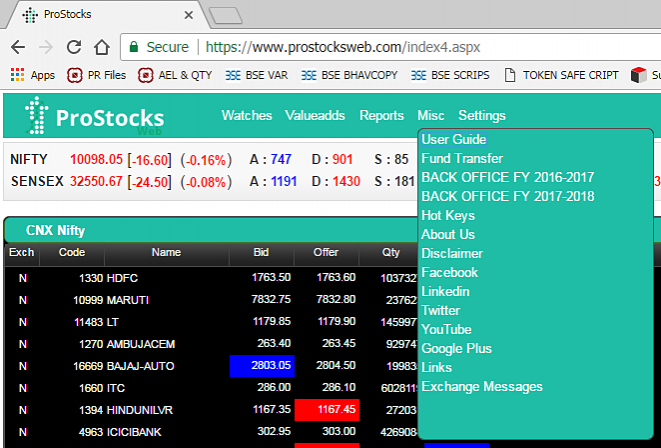Select the MARUTI row name

tap(128, 300)
